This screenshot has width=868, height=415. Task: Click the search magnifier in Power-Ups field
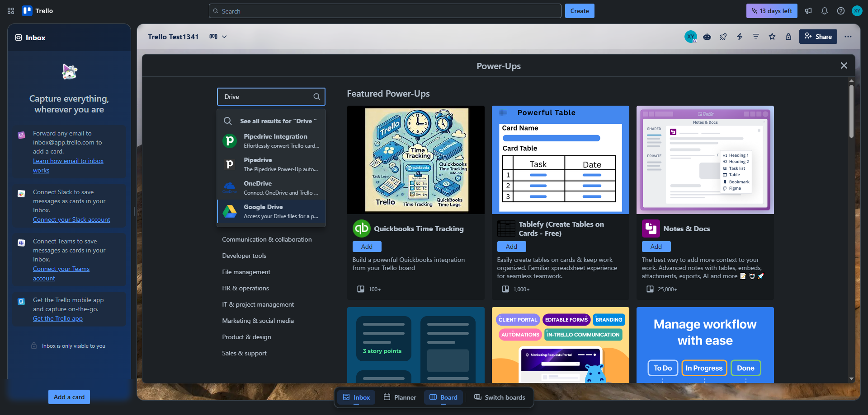tap(317, 97)
